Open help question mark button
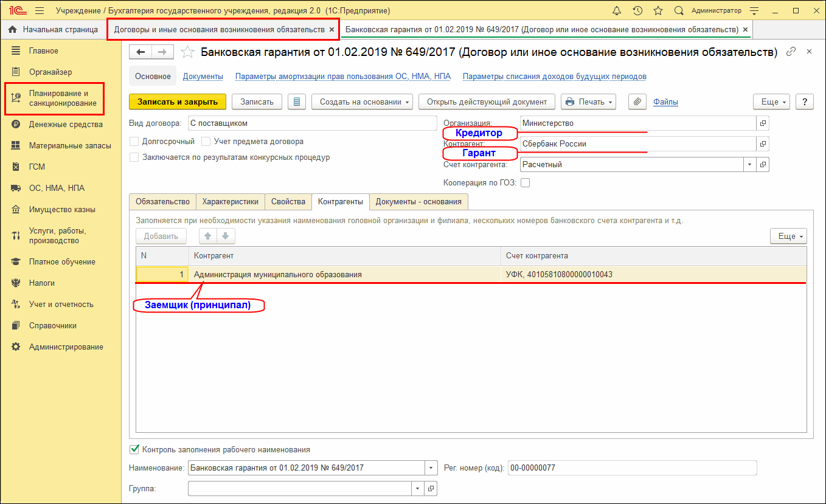This screenshot has height=504, width=826. click(805, 102)
